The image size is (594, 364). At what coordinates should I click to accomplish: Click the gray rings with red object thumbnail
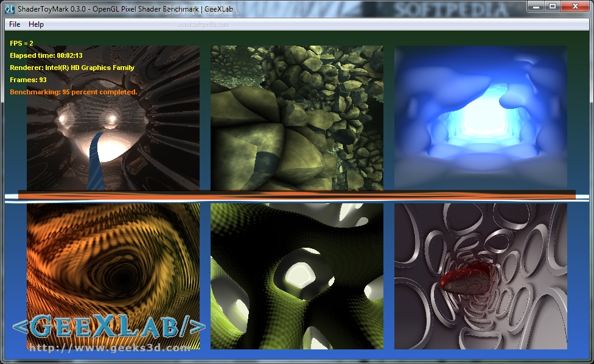pyautogui.click(x=480, y=276)
